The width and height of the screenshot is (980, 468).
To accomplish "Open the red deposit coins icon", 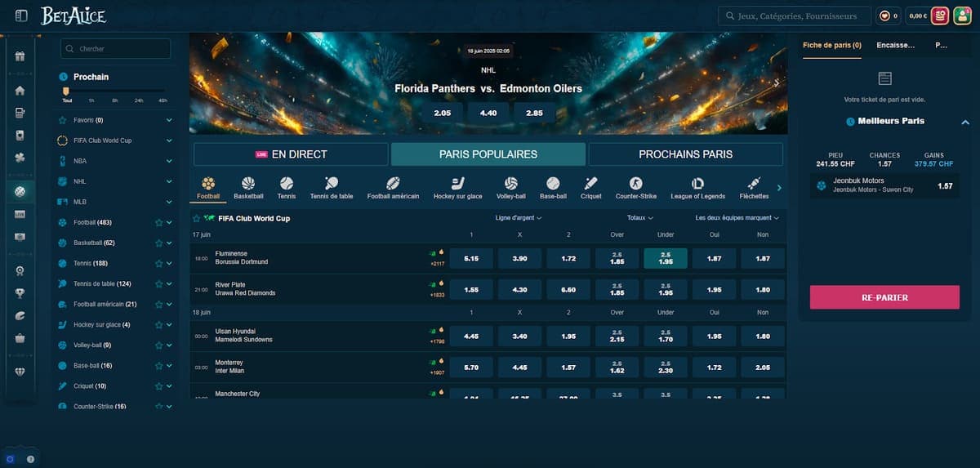I will (940, 16).
